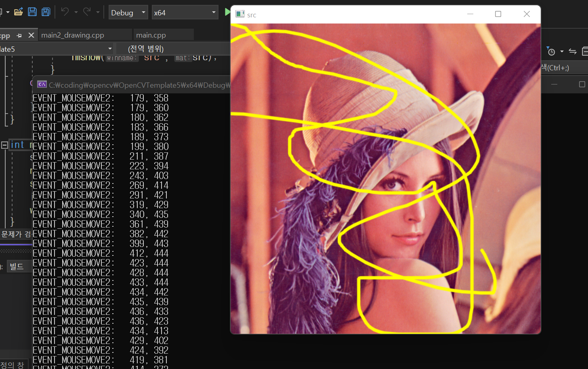Click the Lena image inside the src window
Image resolution: width=588 pixels, height=369 pixels.
pos(386,178)
